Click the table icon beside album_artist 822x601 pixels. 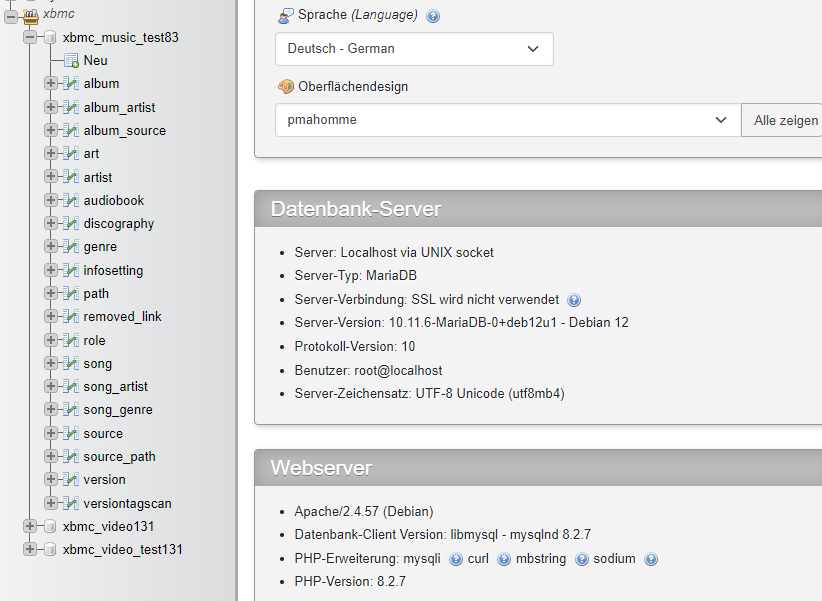click(x=71, y=107)
